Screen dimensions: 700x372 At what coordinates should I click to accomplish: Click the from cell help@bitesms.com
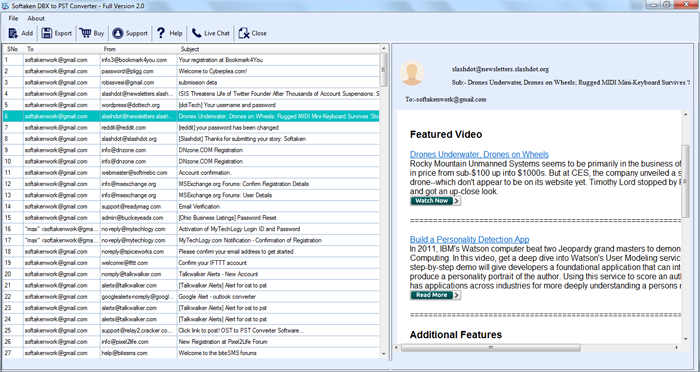pyautogui.click(x=139, y=353)
